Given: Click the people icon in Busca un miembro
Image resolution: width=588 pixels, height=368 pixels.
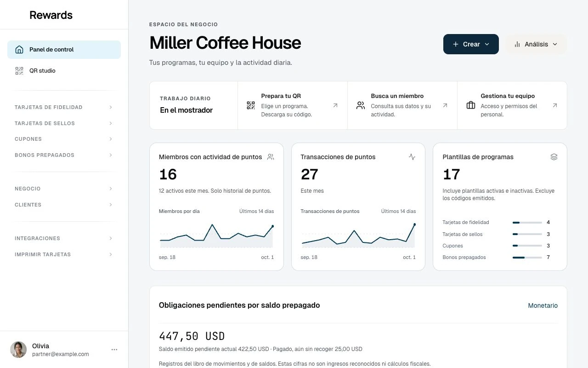Looking at the screenshot, I should [x=361, y=105].
